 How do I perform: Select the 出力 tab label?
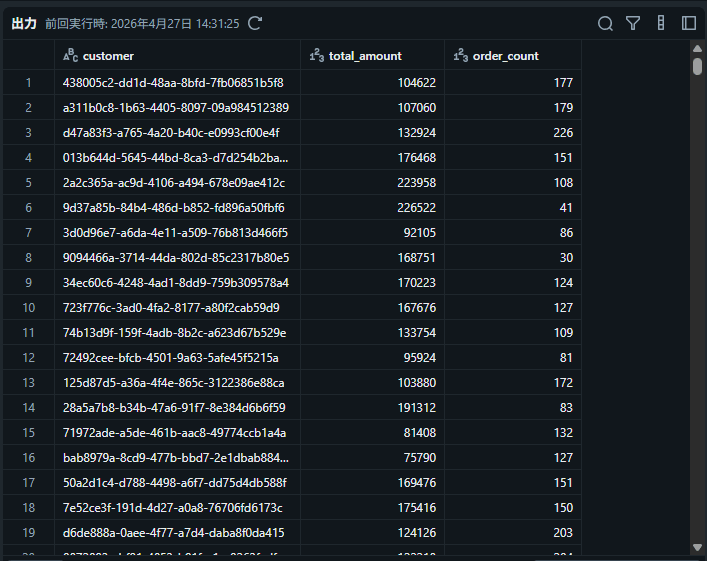pyautogui.click(x=24, y=23)
